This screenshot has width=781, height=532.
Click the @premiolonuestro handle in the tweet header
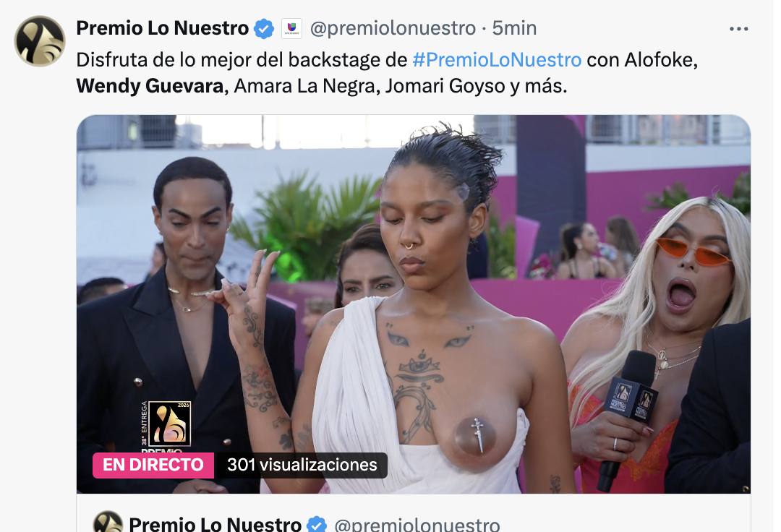[x=393, y=28]
